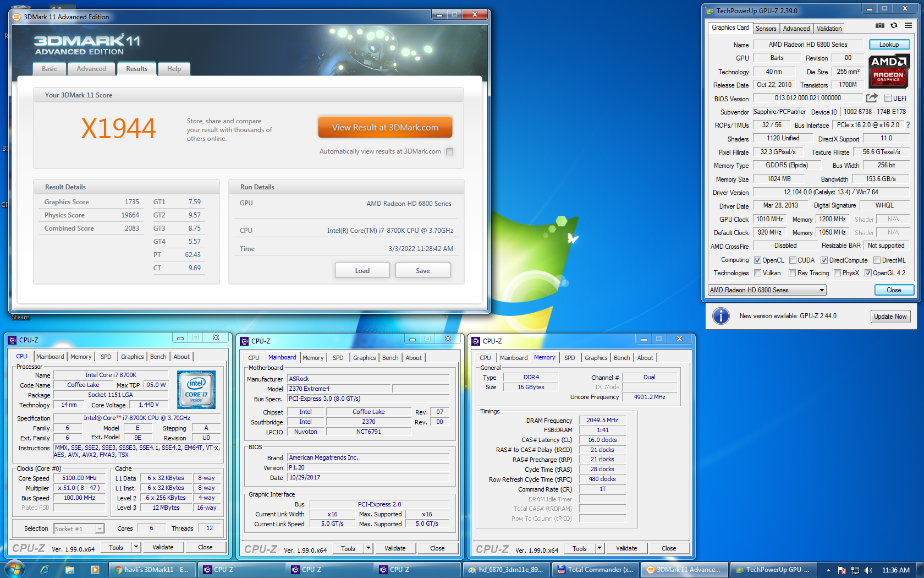Show hidden tray icons arrow
Image resolution: width=924 pixels, height=578 pixels.
pyautogui.click(x=828, y=570)
